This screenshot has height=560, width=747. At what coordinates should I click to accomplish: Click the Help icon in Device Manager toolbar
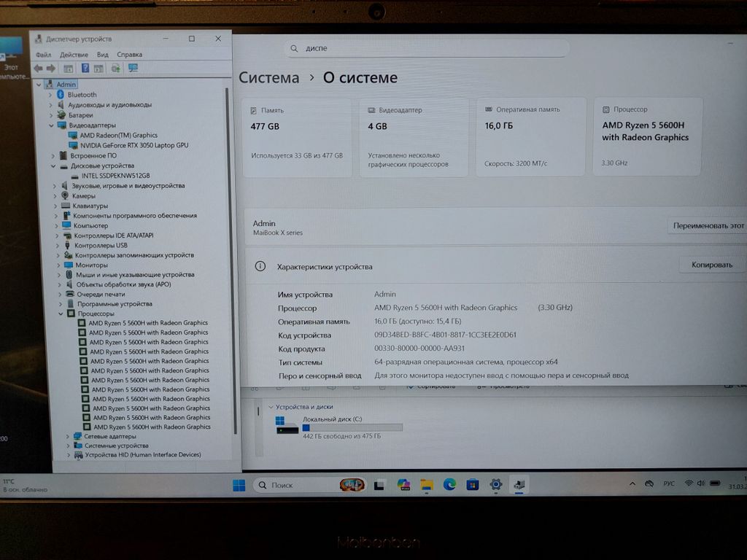pos(85,69)
